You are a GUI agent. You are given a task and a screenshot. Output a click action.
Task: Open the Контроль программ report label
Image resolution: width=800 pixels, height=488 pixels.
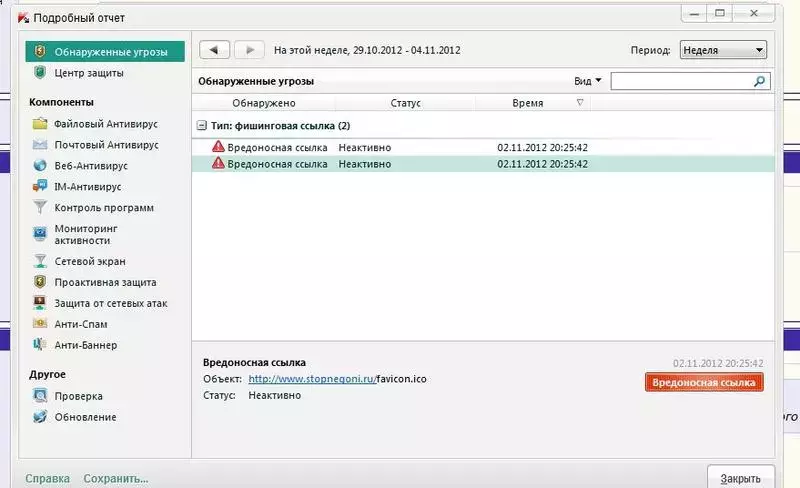pyautogui.click(x=104, y=208)
